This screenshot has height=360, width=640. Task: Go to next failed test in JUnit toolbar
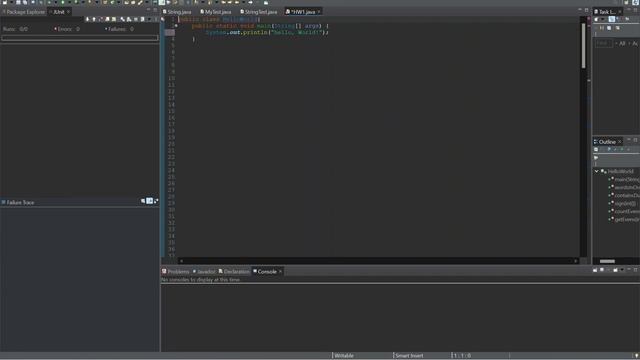pyautogui.click(x=87, y=19)
